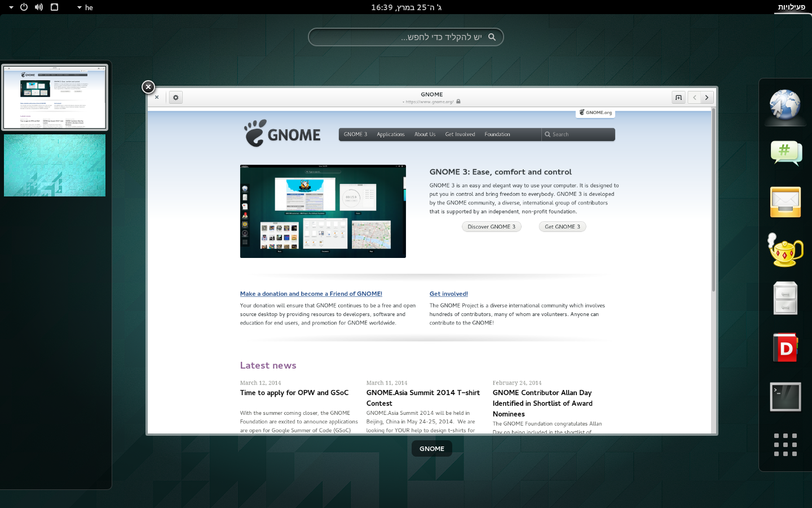Open the browser gear settings menu

coord(176,98)
